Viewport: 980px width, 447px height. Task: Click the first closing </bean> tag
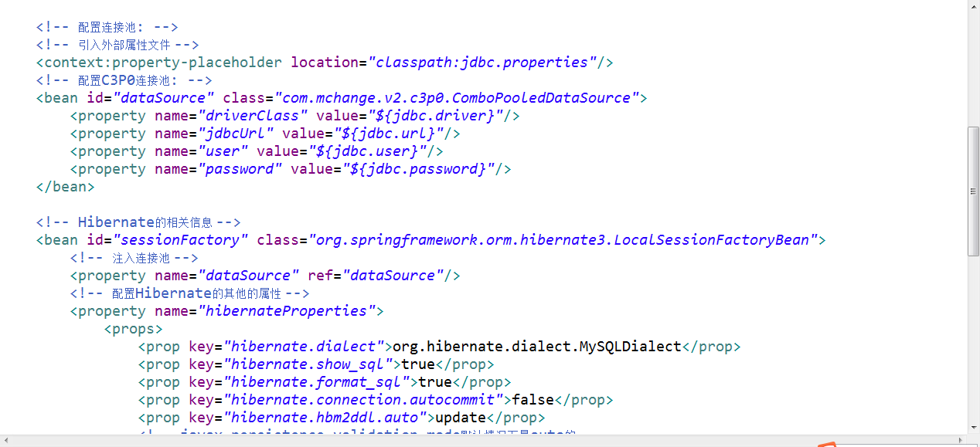click(x=65, y=187)
